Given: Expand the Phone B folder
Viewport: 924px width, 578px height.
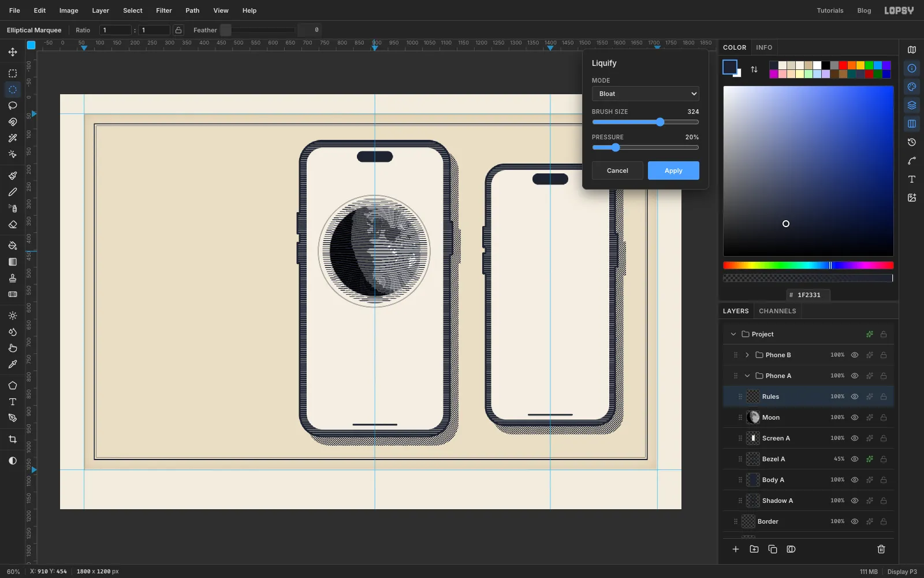Looking at the screenshot, I should (747, 355).
